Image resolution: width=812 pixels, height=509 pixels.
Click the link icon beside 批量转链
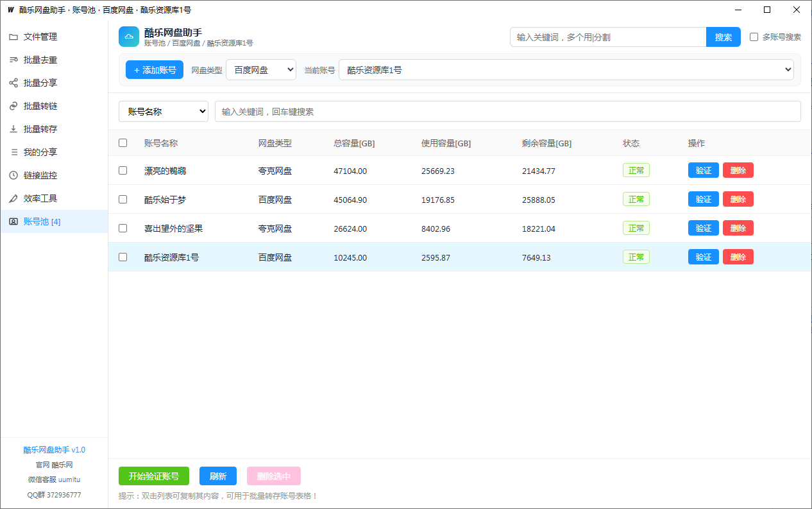pos(13,106)
